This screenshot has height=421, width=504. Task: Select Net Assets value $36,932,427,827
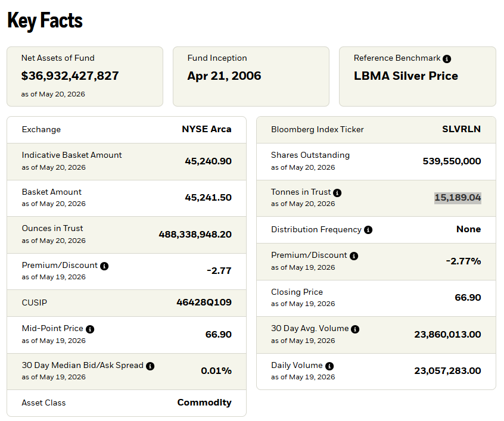pos(70,76)
